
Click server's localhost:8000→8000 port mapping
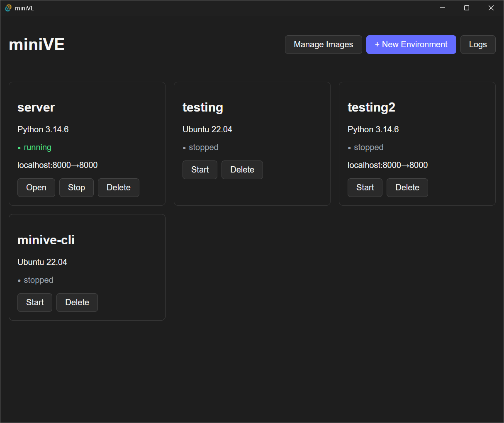pyautogui.click(x=58, y=165)
